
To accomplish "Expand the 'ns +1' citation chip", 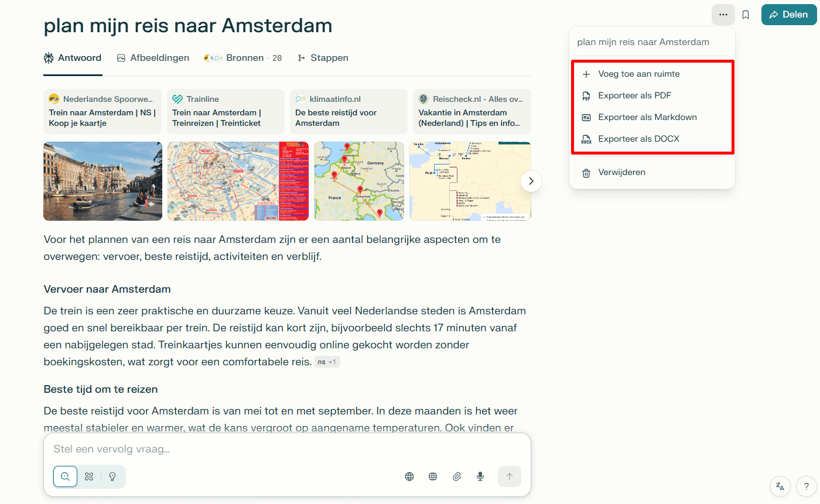I will tap(327, 362).
